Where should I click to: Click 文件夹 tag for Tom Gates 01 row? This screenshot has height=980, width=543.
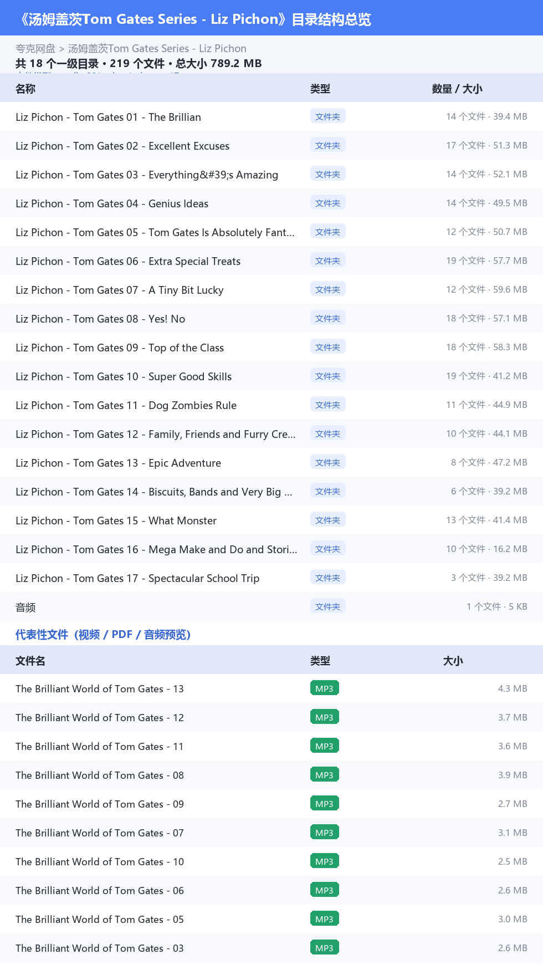[x=328, y=116]
